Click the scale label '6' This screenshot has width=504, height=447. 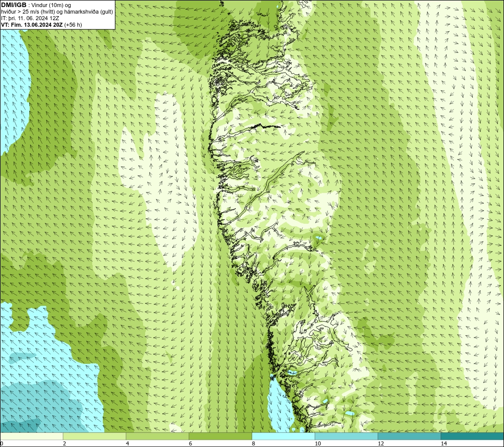click(191, 443)
